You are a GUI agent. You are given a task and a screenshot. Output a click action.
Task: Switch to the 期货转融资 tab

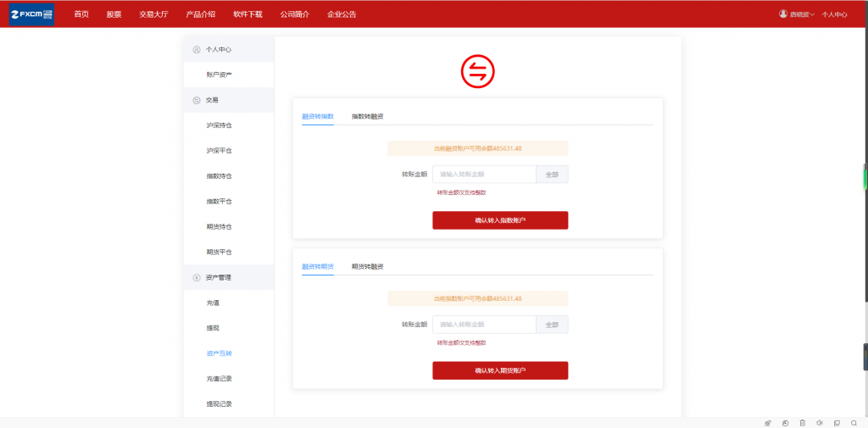[x=368, y=266]
